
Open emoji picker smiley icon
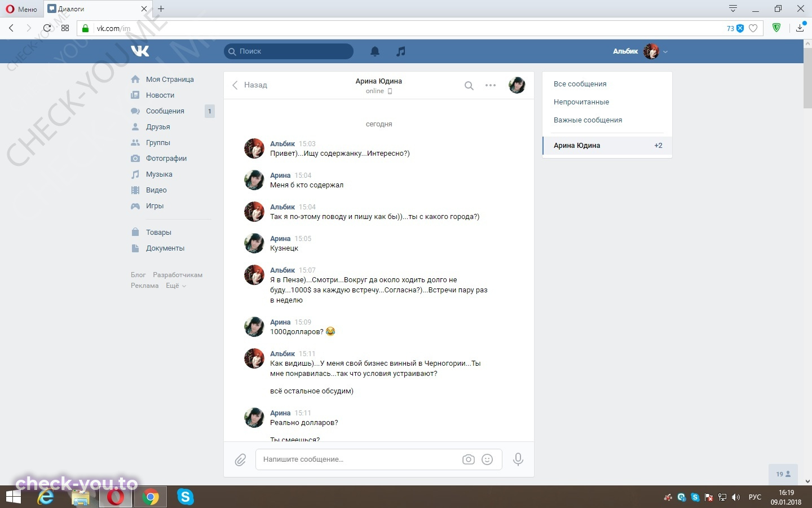click(487, 459)
